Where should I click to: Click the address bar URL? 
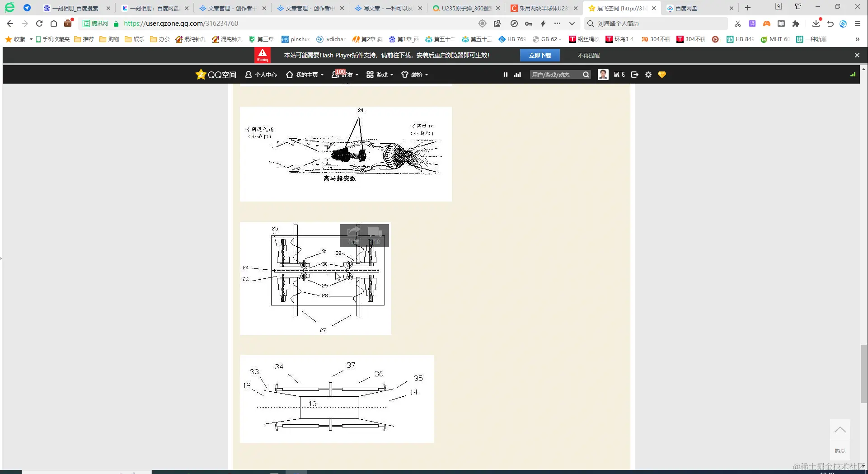coord(181,23)
